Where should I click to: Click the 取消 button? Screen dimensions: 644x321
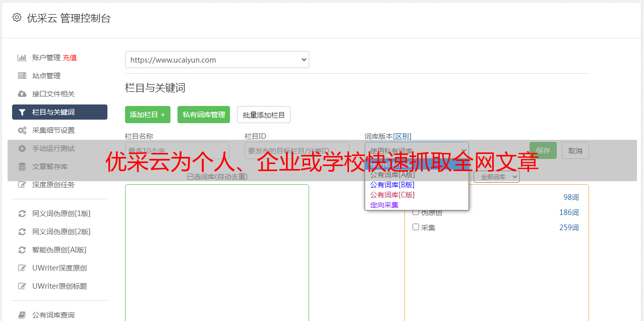575,150
